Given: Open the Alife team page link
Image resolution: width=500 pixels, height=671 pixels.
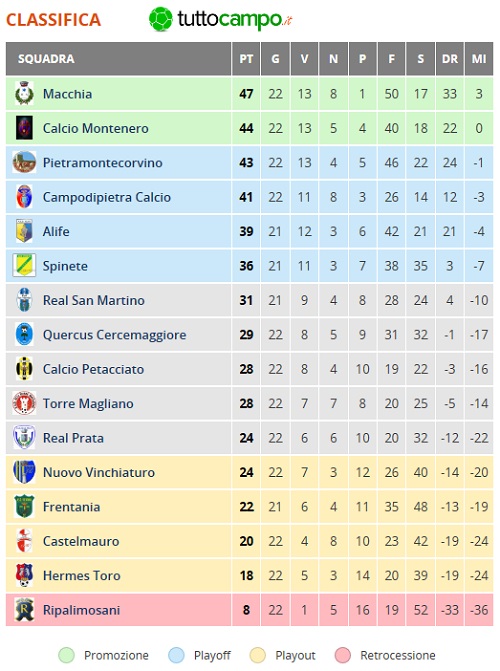Looking at the screenshot, I should (56, 231).
